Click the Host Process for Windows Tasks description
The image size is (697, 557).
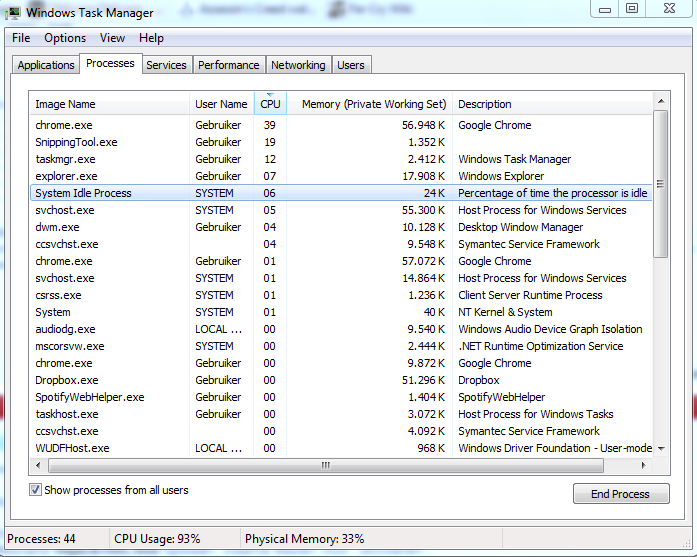tap(536, 414)
